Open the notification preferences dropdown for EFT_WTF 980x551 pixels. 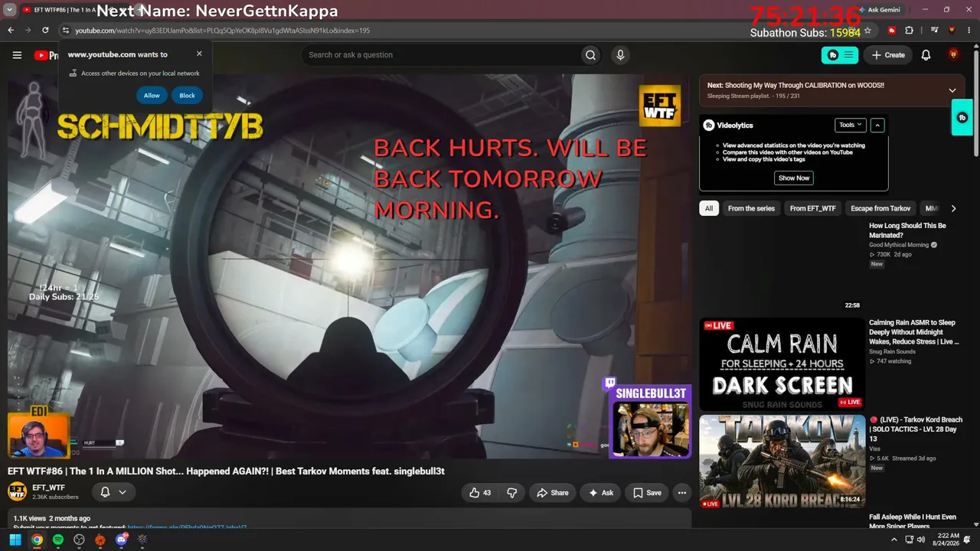[x=113, y=492]
